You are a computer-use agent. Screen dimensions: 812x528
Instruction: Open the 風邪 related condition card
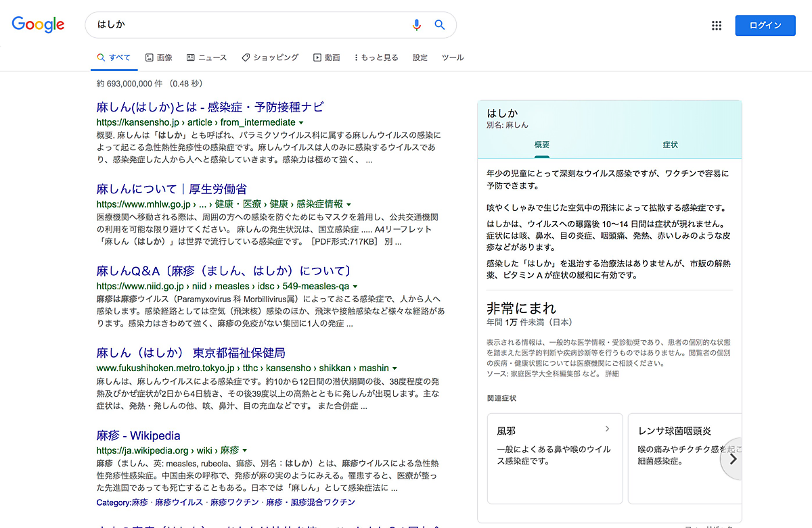point(554,458)
